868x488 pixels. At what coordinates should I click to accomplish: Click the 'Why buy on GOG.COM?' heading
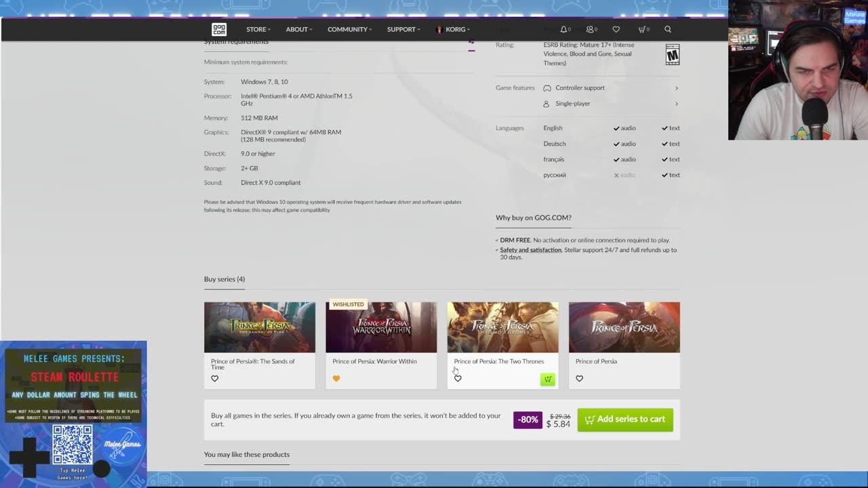pos(534,218)
